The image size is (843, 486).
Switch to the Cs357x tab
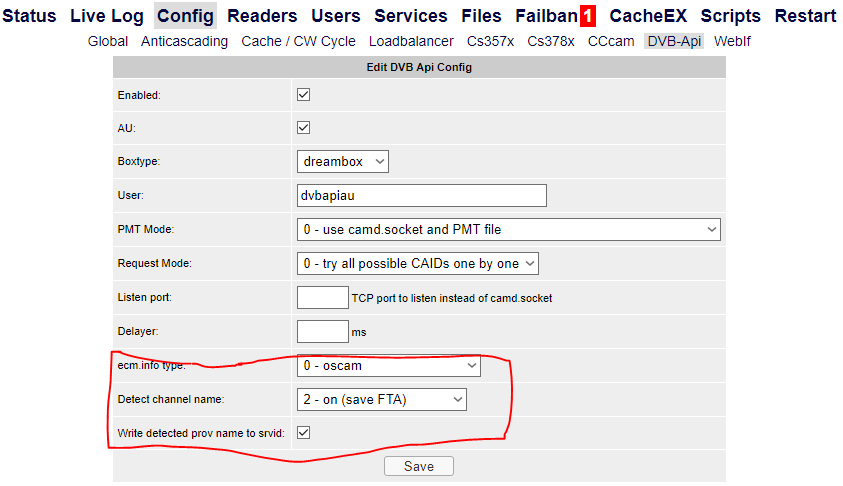(490, 41)
